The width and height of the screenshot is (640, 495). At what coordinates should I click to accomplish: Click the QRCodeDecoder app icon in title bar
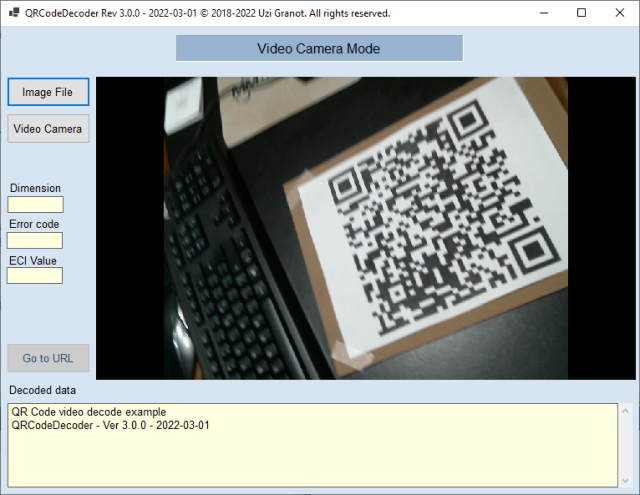pos(14,13)
